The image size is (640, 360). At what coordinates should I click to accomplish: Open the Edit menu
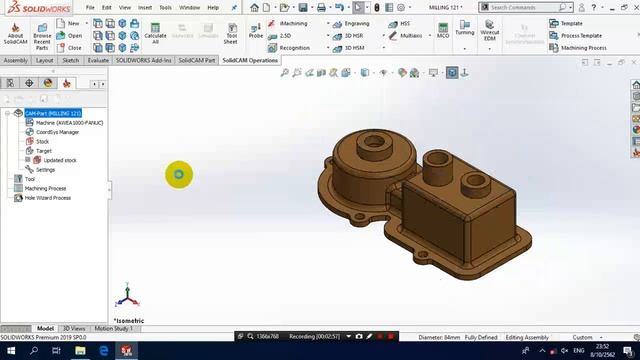pyautogui.click(x=107, y=7)
